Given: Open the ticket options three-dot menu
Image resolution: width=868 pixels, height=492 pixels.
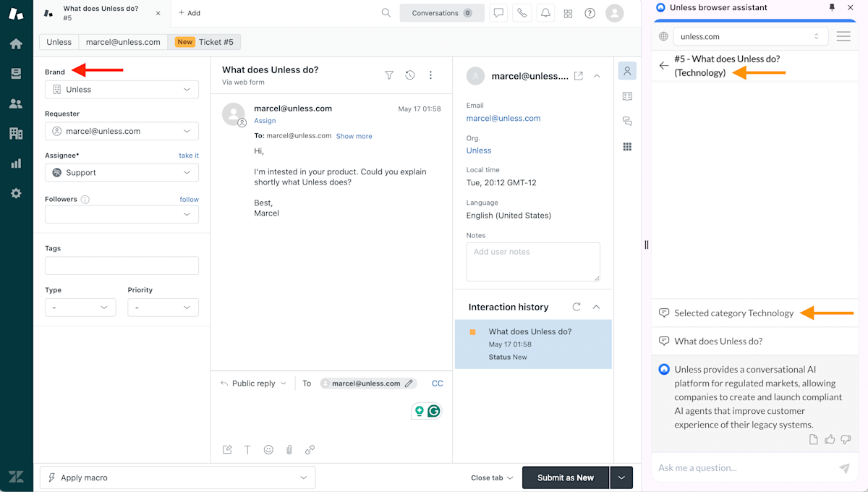Looking at the screenshot, I should tap(431, 75).
